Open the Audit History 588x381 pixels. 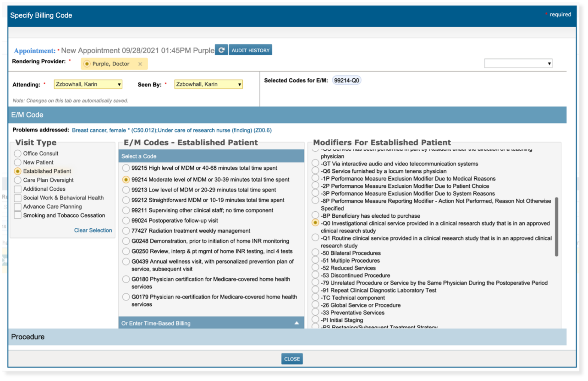pyautogui.click(x=250, y=50)
